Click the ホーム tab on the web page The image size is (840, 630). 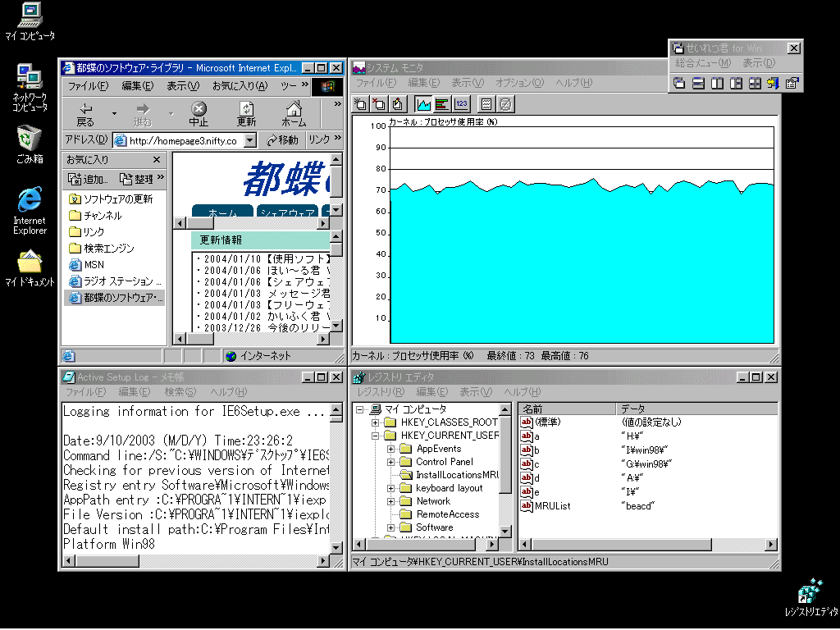(222, 212)
